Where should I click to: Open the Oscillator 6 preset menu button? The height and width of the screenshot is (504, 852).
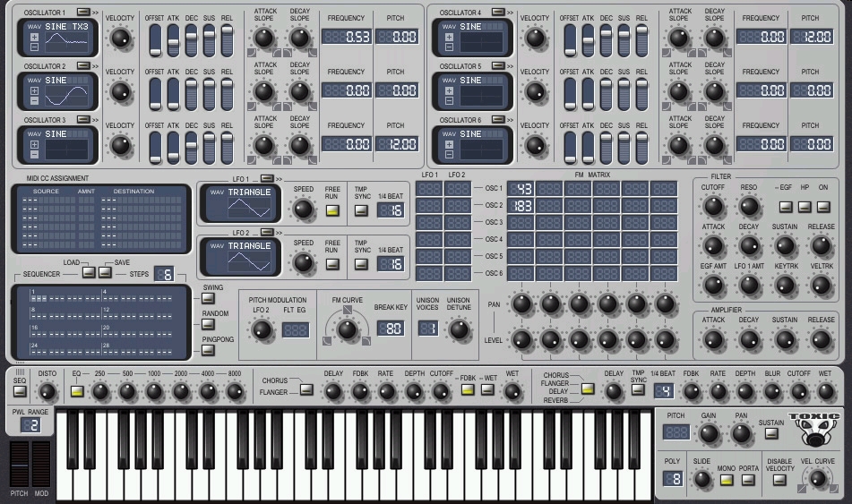pos(498,119)
